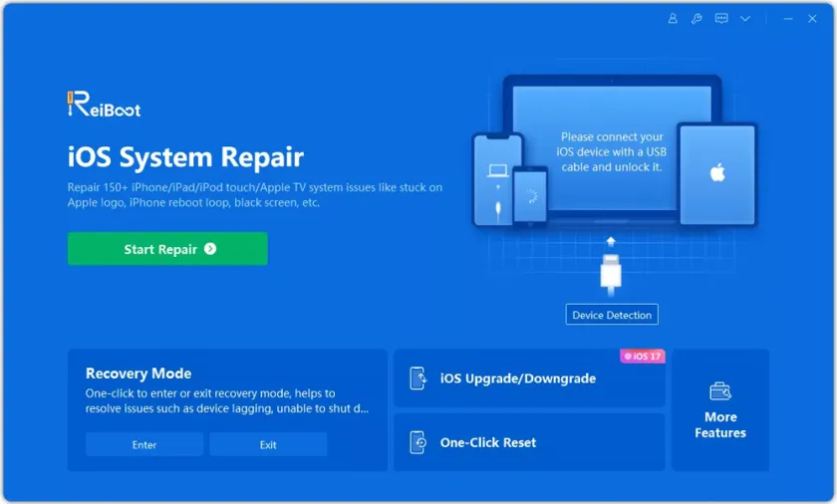Viewport: 837px width, 504px height.
Task: Click the One-Click Reset phone icon
Action: point(418,442)
